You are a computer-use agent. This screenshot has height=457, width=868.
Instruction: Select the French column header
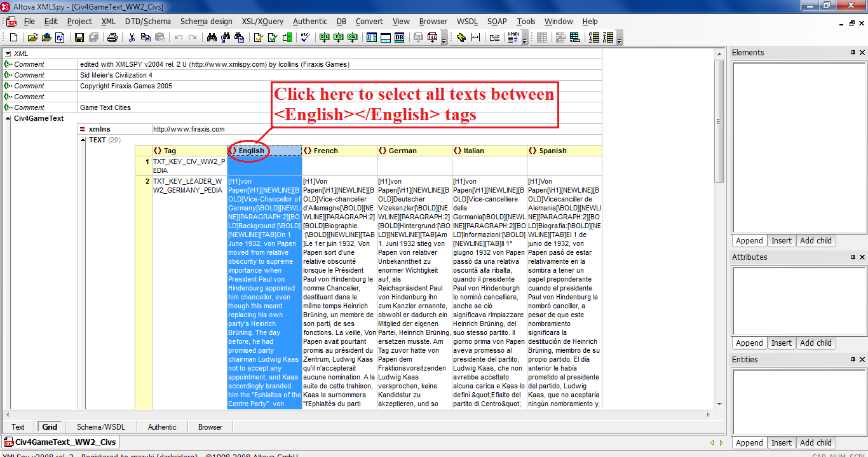click(339, 151)
